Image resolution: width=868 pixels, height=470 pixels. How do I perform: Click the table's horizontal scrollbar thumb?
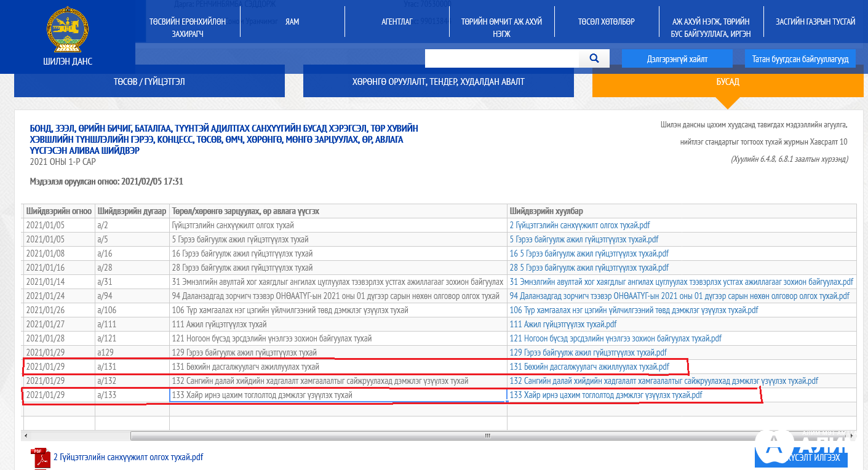pos(487,436)
